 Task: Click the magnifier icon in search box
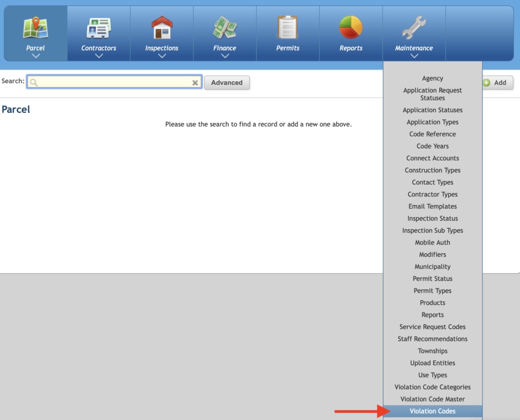(34, 82)
